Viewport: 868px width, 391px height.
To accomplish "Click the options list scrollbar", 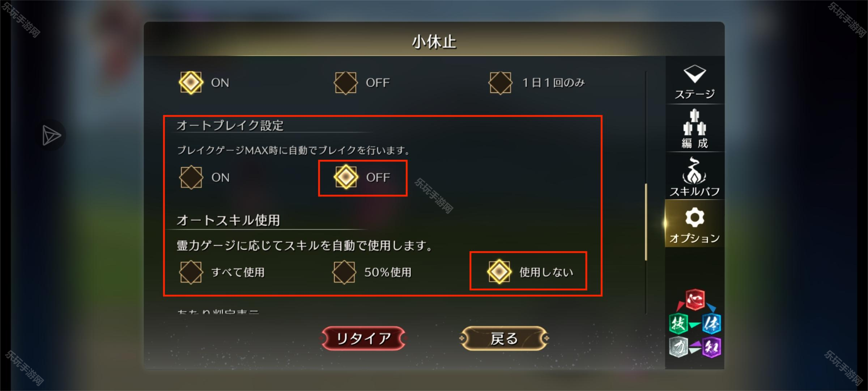I will coord(646,222).
